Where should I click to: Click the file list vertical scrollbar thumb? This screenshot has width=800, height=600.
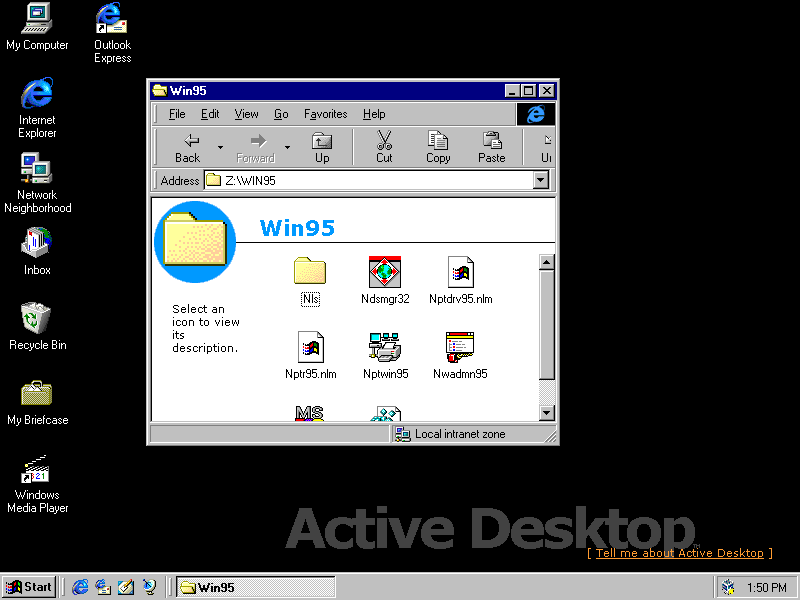pyautogui.click(x=546, y=325)
